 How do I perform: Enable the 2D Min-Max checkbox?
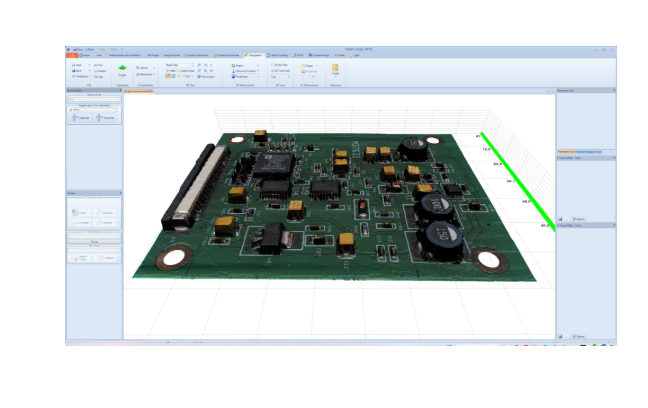270,65
